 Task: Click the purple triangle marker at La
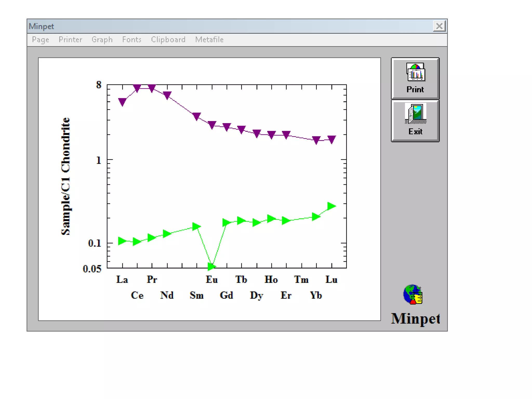pos(122,102)
